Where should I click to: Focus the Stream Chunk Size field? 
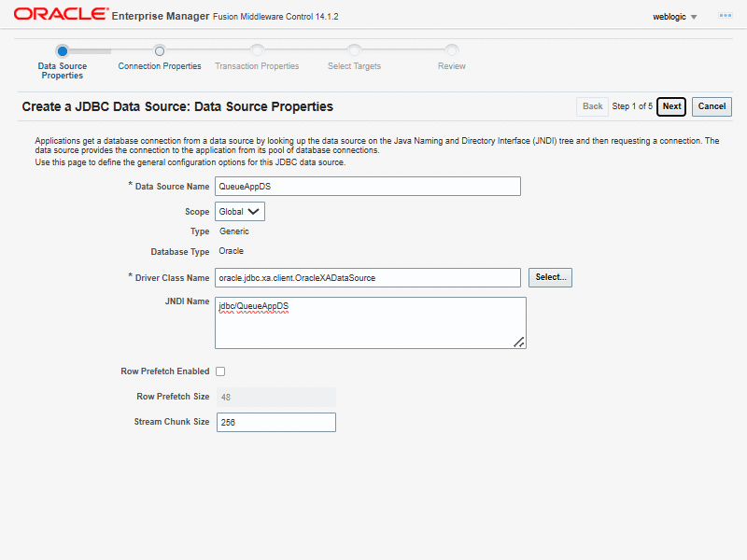(275, 423)
